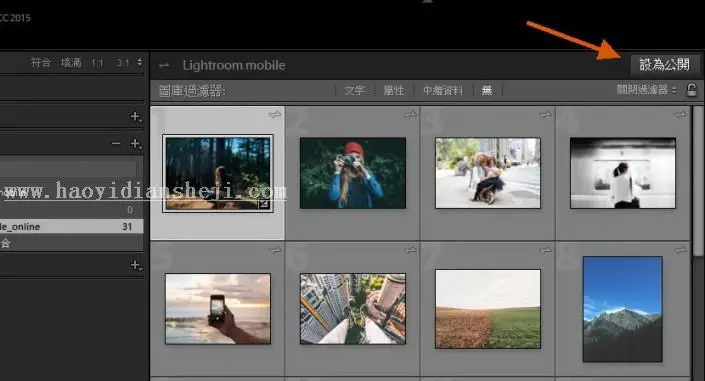
Task: Click sync icon on the beach phone cell
Action: click(x=275, y=251)
